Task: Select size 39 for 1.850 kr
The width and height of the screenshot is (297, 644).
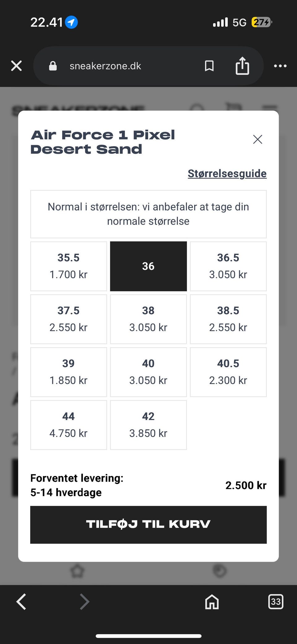Action: tap(68, 372)
